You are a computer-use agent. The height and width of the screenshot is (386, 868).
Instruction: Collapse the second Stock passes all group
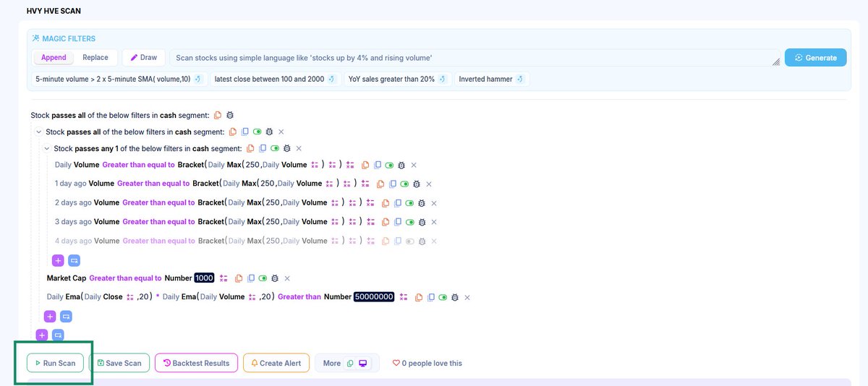[x=38, y=132]
